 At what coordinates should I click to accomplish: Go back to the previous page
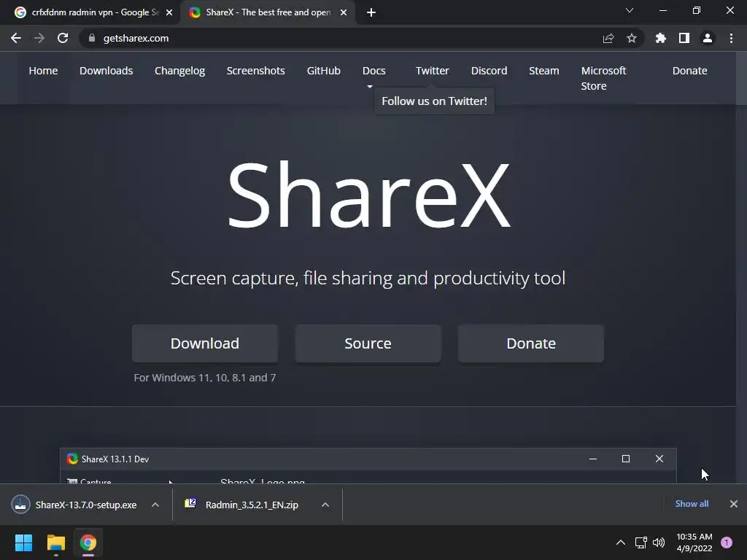pyautogui.click(x=16, y=38)
